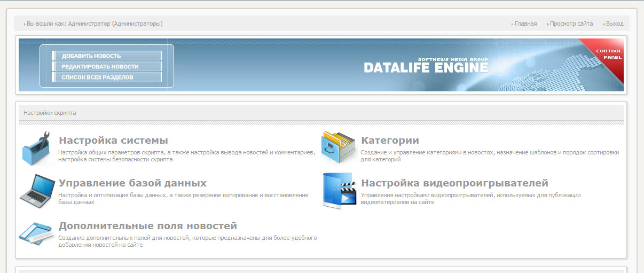Select the Редактировать новости banner button
644x273 pixels.
click(x=107, y=66)
